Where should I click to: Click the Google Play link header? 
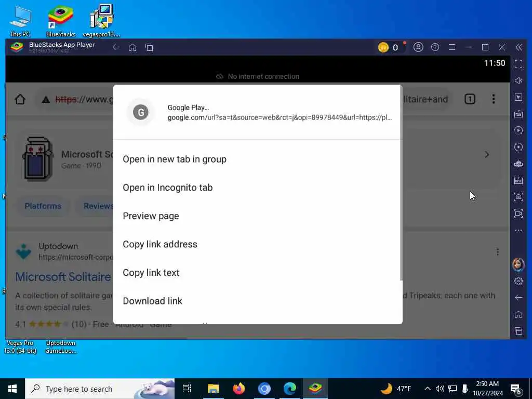click(x=258, y=112)
